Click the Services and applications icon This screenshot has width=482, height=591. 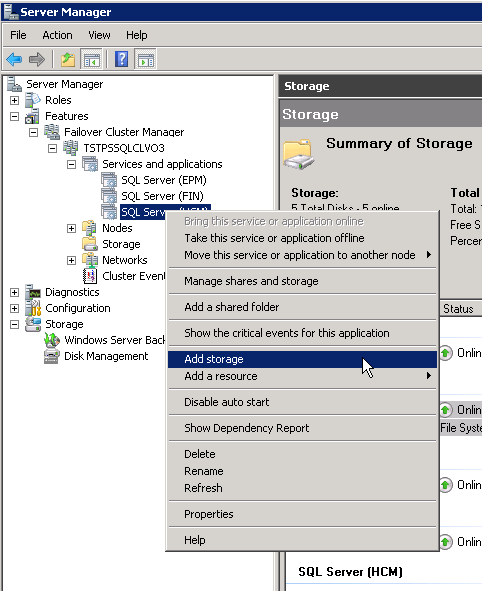pyautogui.click(x=90, y=164)
